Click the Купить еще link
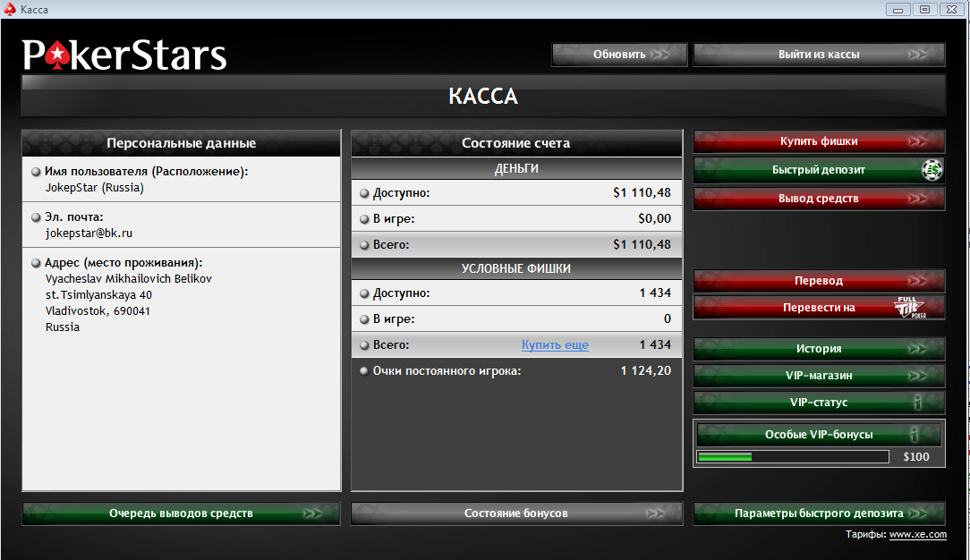Image resolution: width=970 pixels, height=560 pixels. click(555, 345)
